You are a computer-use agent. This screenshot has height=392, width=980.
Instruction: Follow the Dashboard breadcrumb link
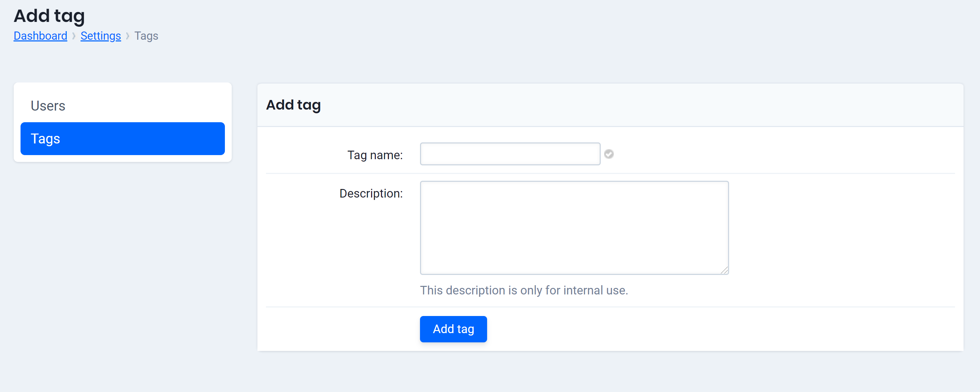point(40,35)
